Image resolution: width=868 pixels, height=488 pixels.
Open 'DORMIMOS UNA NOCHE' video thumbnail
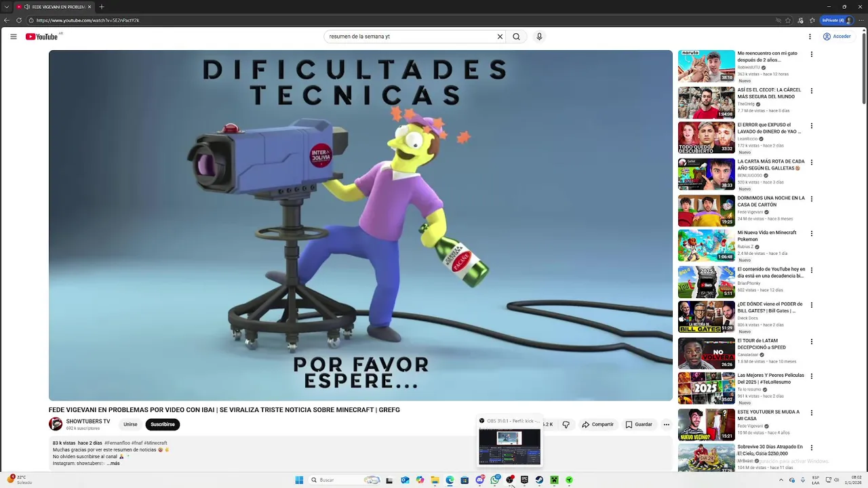[707, 211]
